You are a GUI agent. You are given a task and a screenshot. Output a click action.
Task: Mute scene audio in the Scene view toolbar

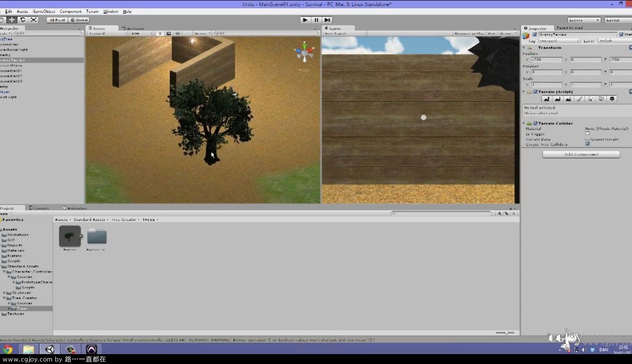coord(178,34)
